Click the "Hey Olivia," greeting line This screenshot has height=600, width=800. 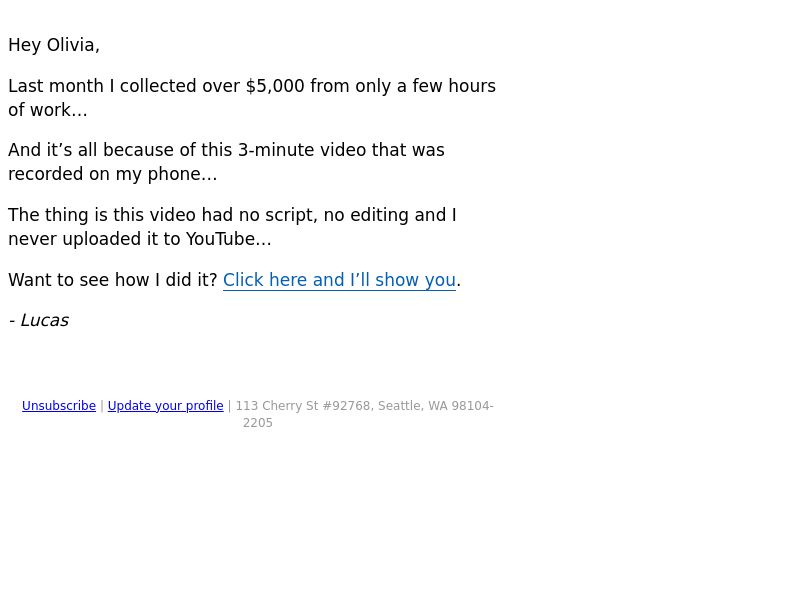[x=54, y=45]
